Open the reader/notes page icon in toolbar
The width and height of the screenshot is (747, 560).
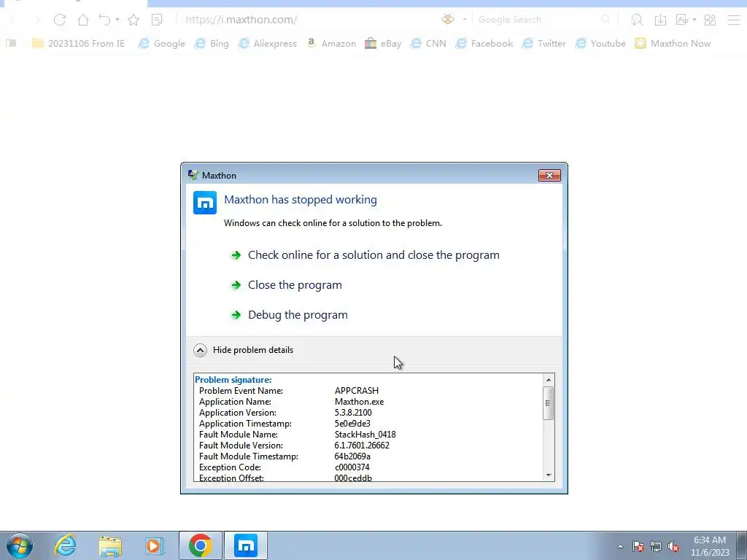click(x=157, y=20)
